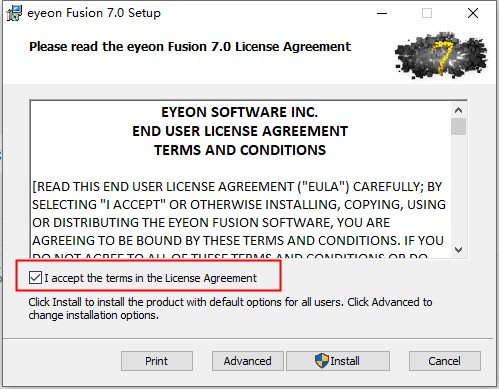The image size is (499, 389).
Task: Click the disabled maximize button
Action: [x=427, y=13]
